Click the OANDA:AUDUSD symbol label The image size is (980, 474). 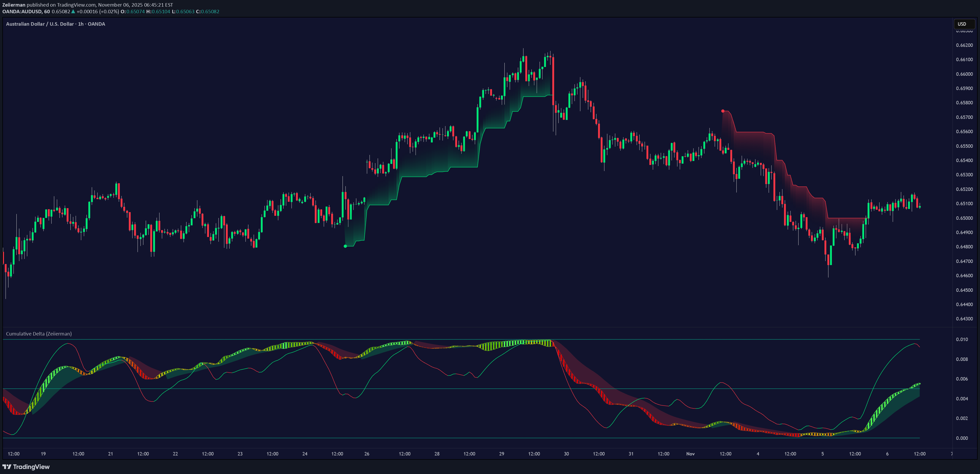23,11
